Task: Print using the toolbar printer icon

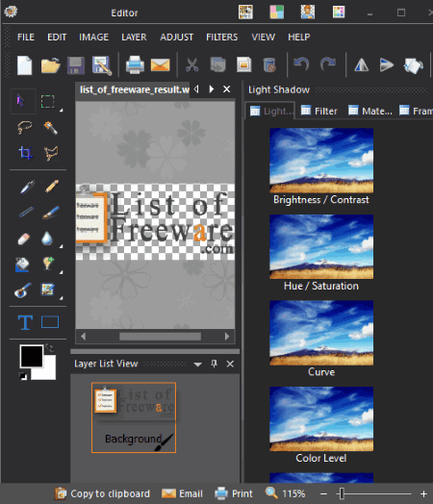Action: 135,65
